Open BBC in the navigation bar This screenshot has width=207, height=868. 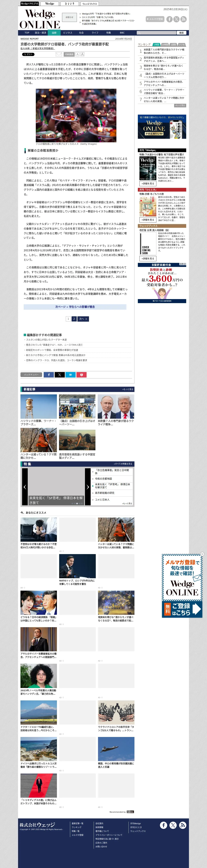(x=122, y=33)
